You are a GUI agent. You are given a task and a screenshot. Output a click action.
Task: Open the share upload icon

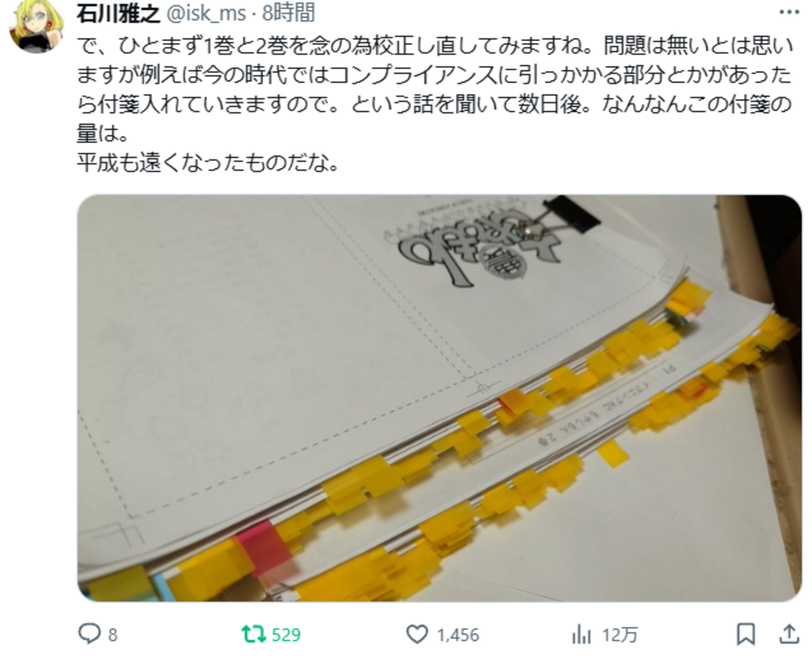coord(790,634)
